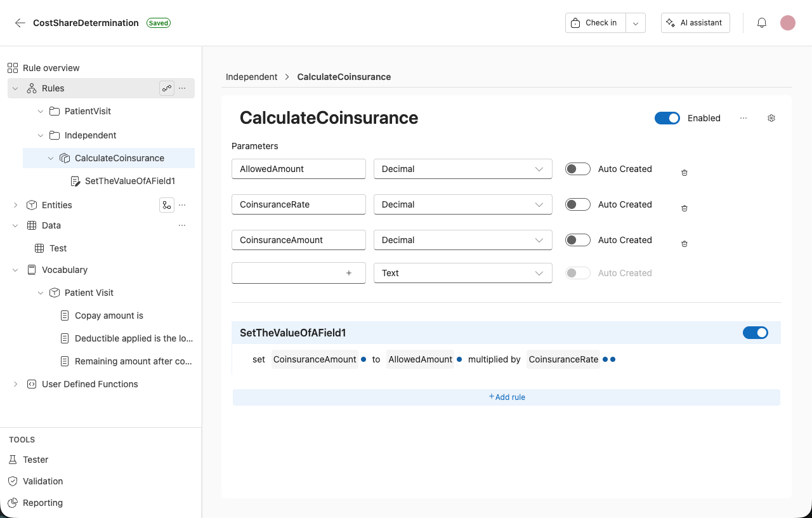This screenshot has height=518, width=812.
Task: Open the AI assistant
Action: point(695,22)
